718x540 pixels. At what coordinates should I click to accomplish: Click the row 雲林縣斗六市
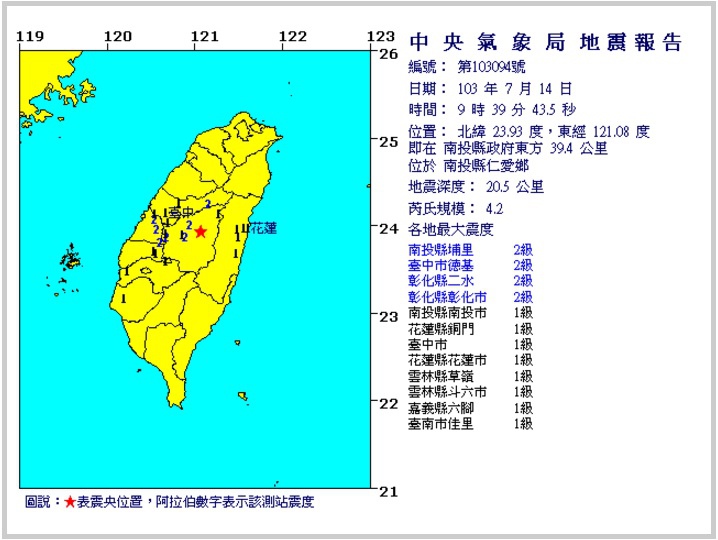[x=470, y=392]
